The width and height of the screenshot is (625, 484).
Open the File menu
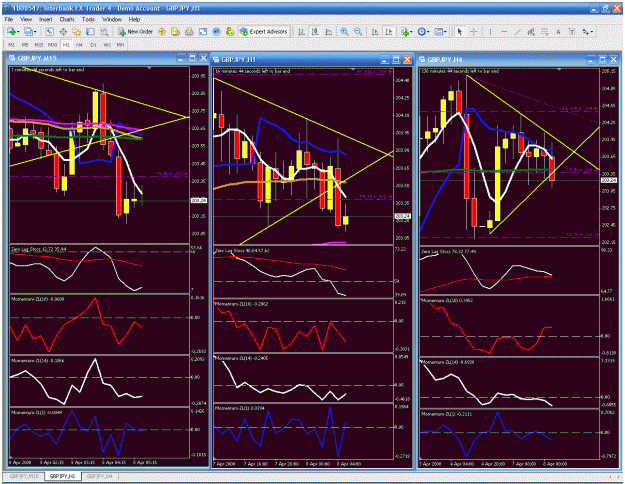[x=9, y=19]
